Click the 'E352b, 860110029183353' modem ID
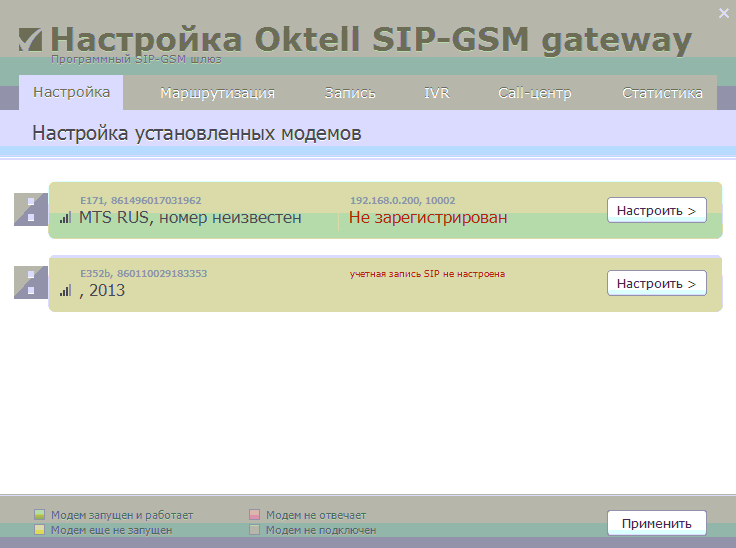736x548 pixels. pyautogui.click(x=143, y=273)
